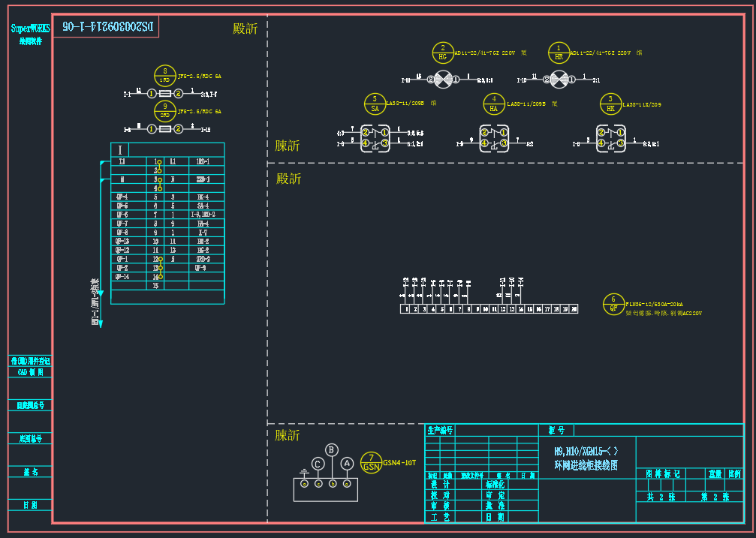Click the lamp symbol under the HR tag
This screenshot has width=756, height=538.
tap(559, 79)
